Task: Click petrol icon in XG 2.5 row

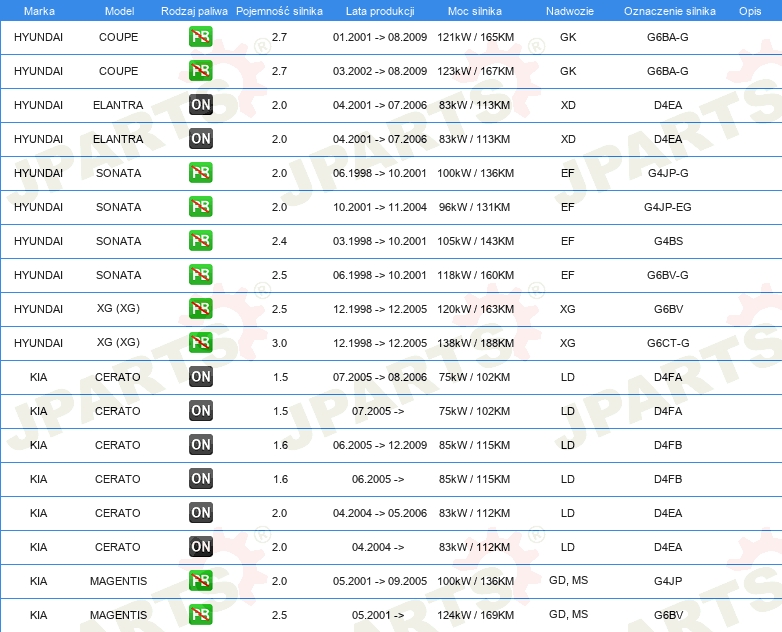Action: (x=200, y=308)
